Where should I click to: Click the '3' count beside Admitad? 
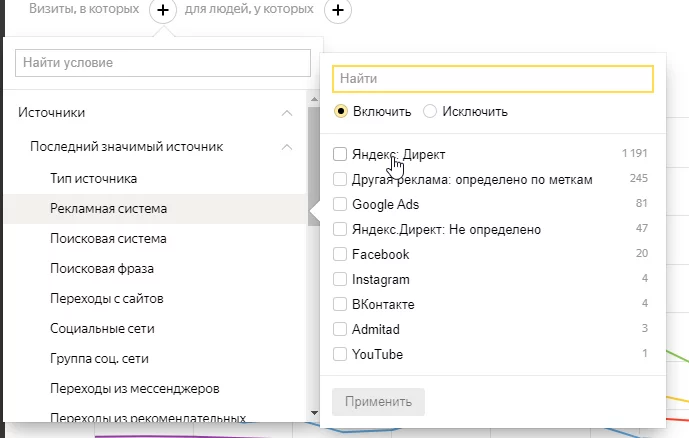pos(645,328)
